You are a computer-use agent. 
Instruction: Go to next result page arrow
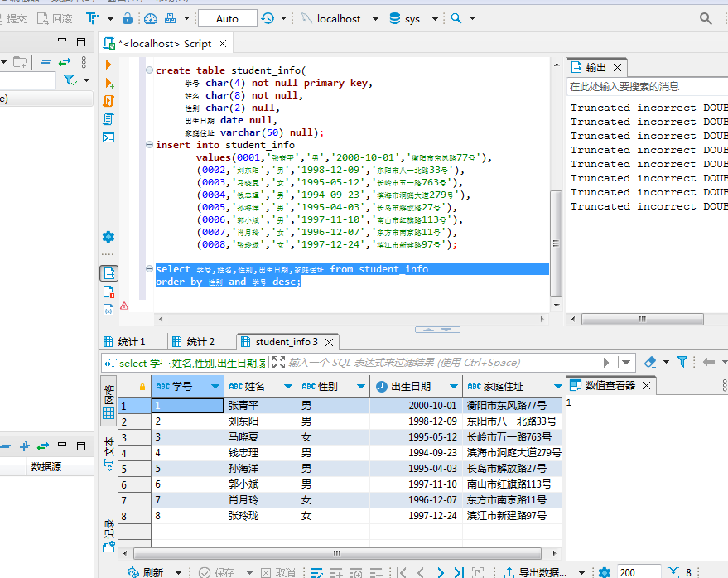pyautogui.click(x=440, y=572)
